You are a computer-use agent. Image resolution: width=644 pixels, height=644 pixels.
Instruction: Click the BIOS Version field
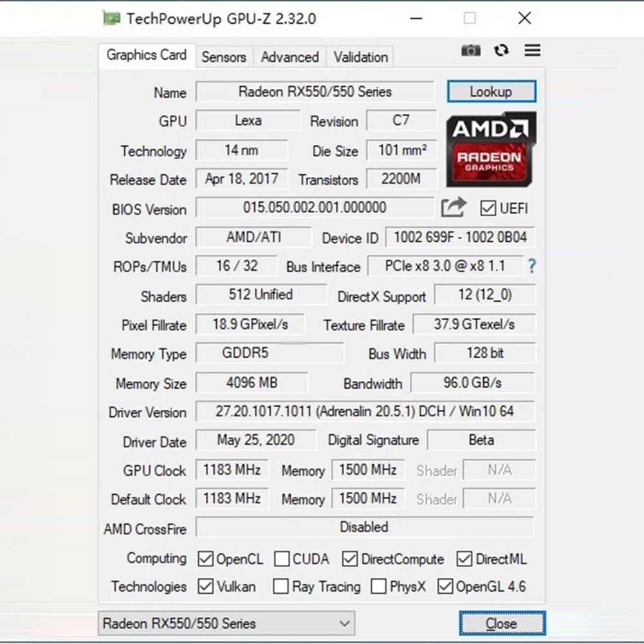pos(315,207)
